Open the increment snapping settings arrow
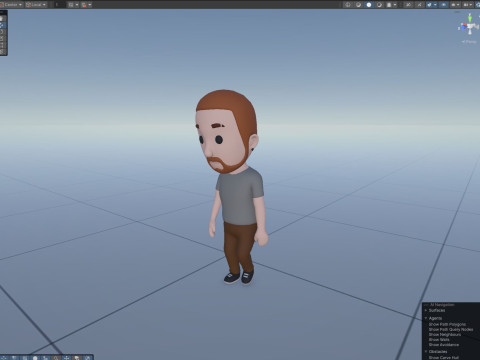 point(90,5)
